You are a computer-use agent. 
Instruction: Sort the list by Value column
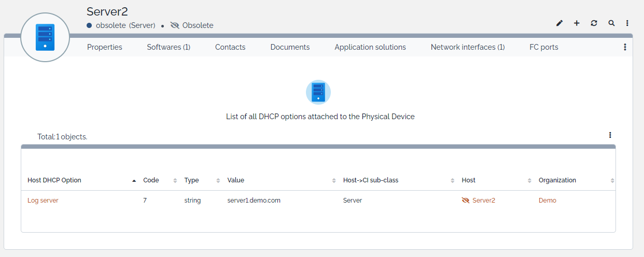point(235,180)
